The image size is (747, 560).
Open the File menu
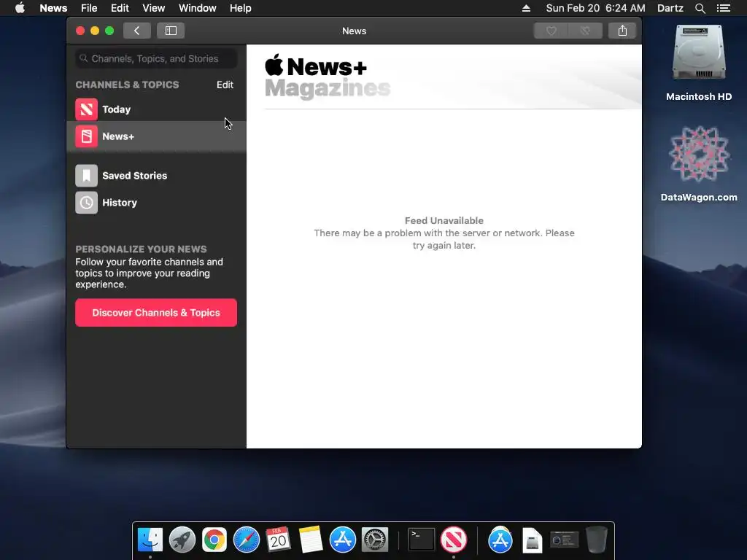point(89,8)
